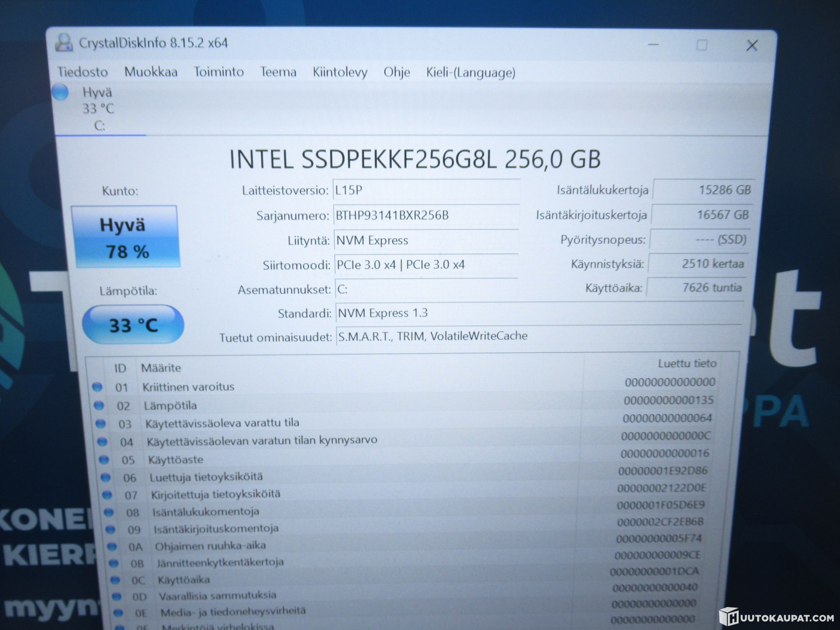
Task: Open the Ohje menu
Action: tap(397, 72)
